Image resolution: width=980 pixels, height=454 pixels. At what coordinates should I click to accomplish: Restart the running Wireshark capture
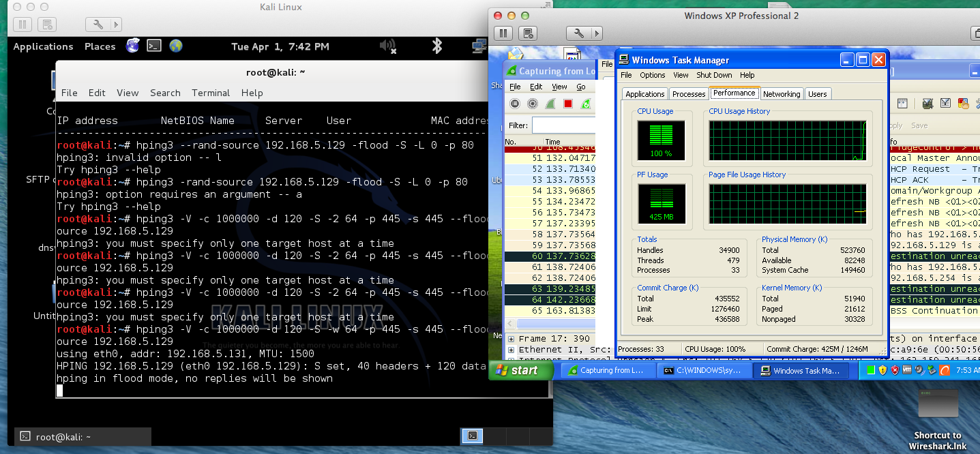click(585, 104)
